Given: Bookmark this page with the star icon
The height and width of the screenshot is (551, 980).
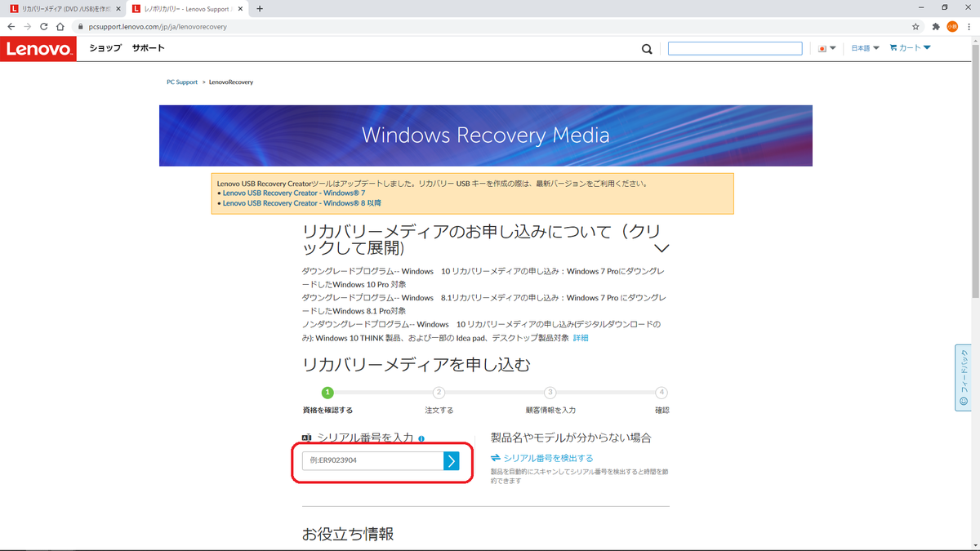Looking at the screenshot, I should click(x=915, y=26).
